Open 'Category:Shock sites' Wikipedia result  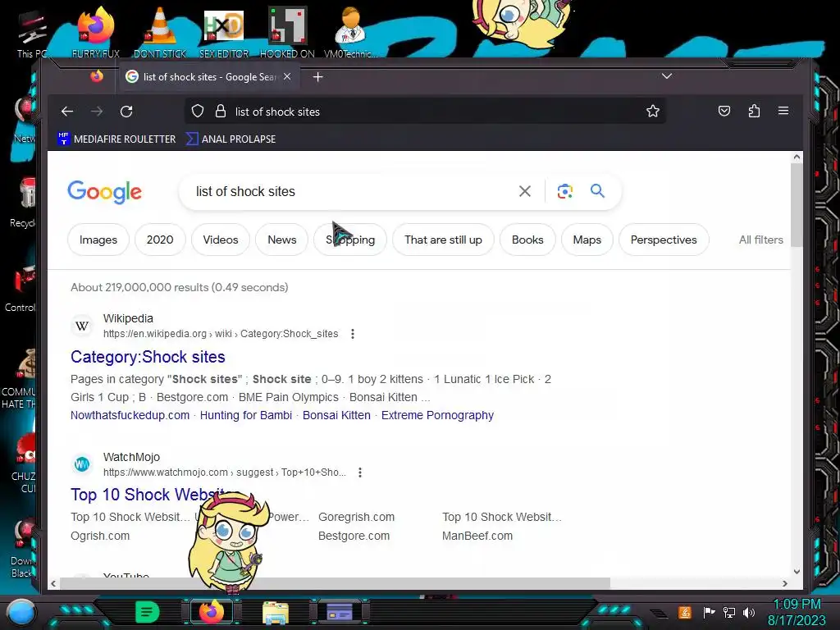coord(148,357)
